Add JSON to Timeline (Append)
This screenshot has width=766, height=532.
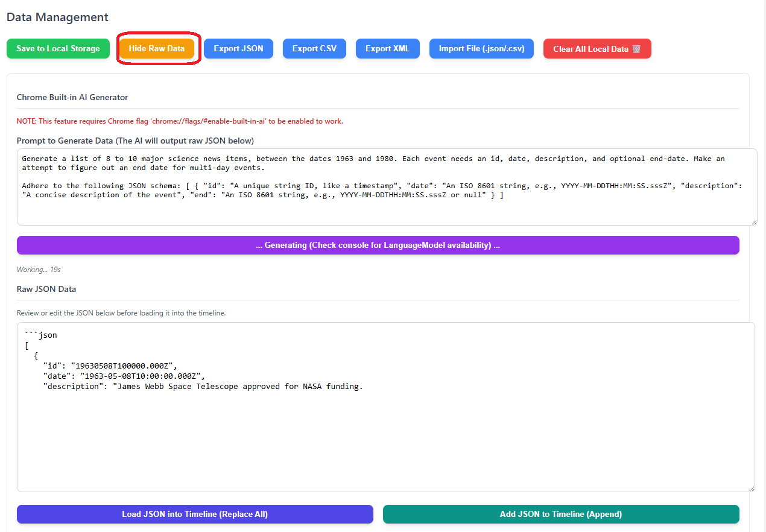tap(561, 514)
